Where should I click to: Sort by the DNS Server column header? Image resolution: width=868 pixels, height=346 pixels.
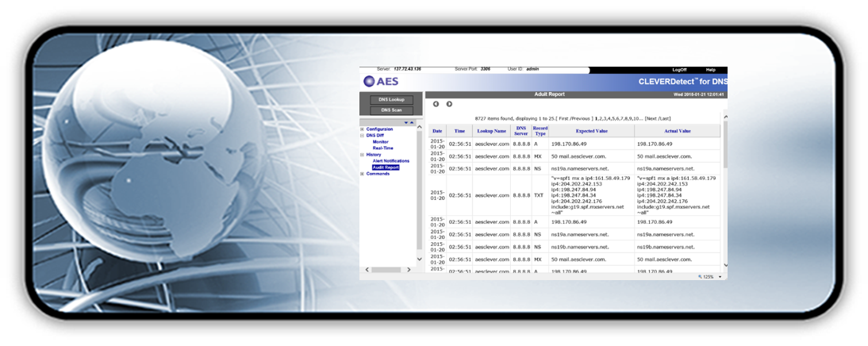coord(521,131)
